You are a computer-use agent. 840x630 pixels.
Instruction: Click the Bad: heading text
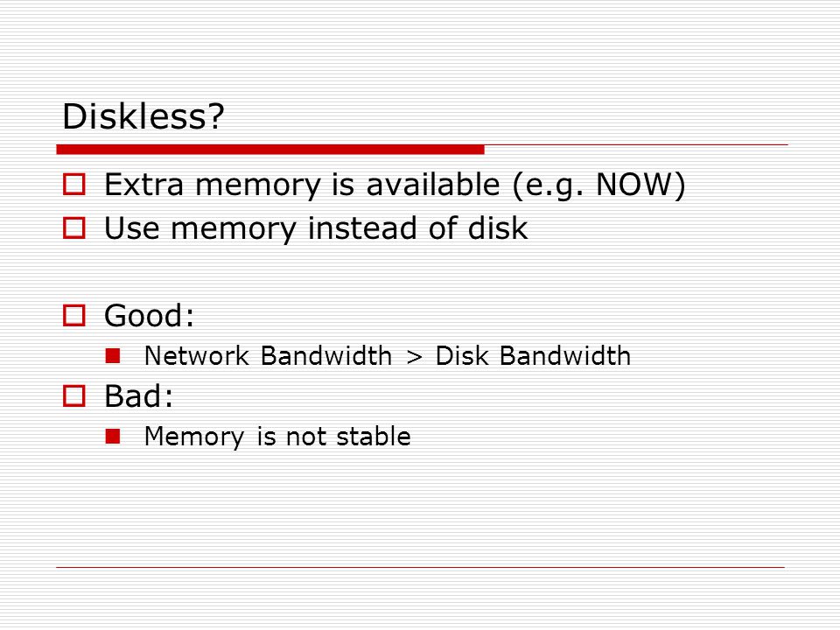pos(139,395)
